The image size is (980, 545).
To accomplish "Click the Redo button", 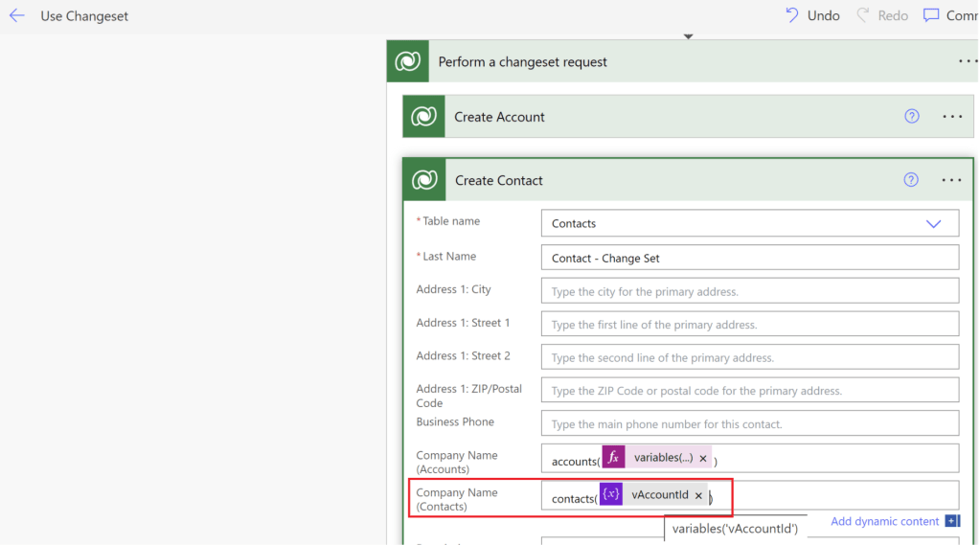I will pos(882,15).
